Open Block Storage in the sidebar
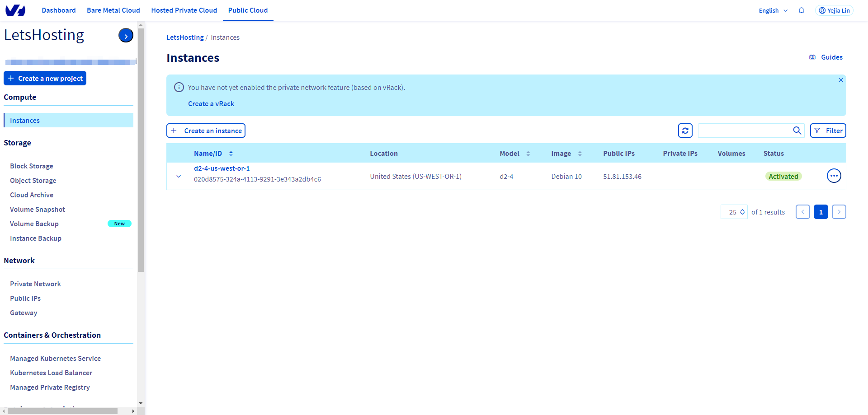868x415 pixels. 32,166
